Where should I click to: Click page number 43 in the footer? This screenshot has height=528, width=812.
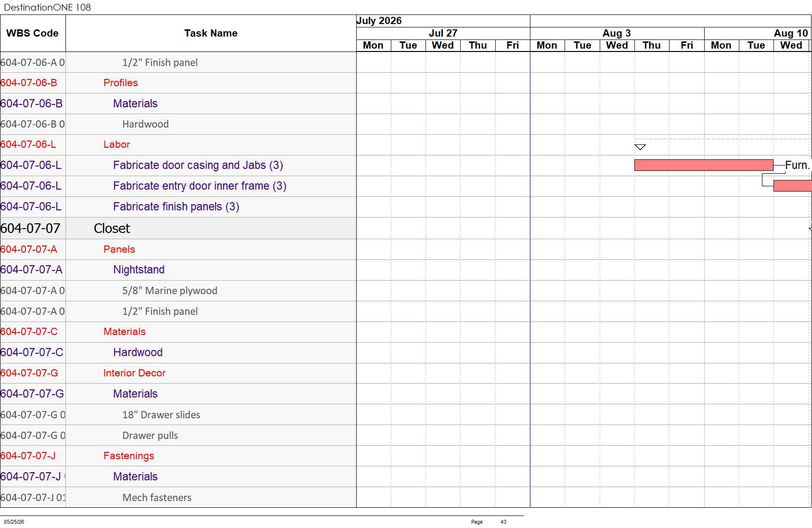(503, 522)
